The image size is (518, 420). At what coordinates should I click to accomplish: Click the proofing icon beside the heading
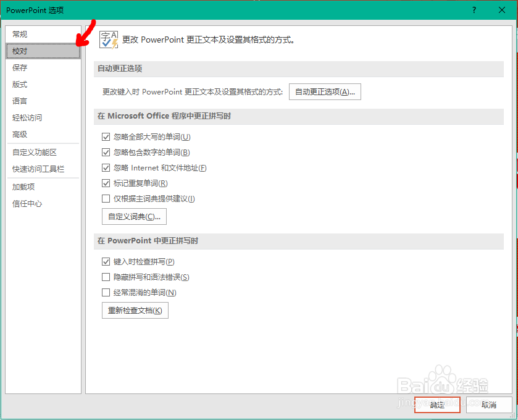click(x=109, y=40)
